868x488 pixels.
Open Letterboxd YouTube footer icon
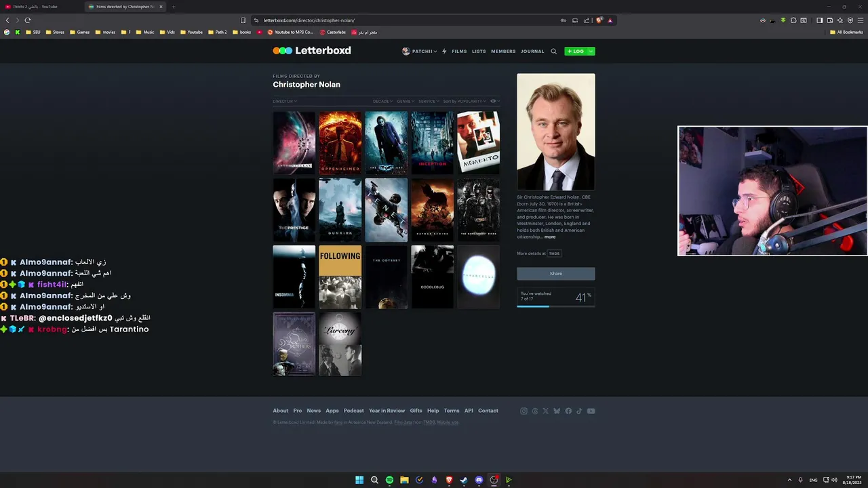coord(591,411)
